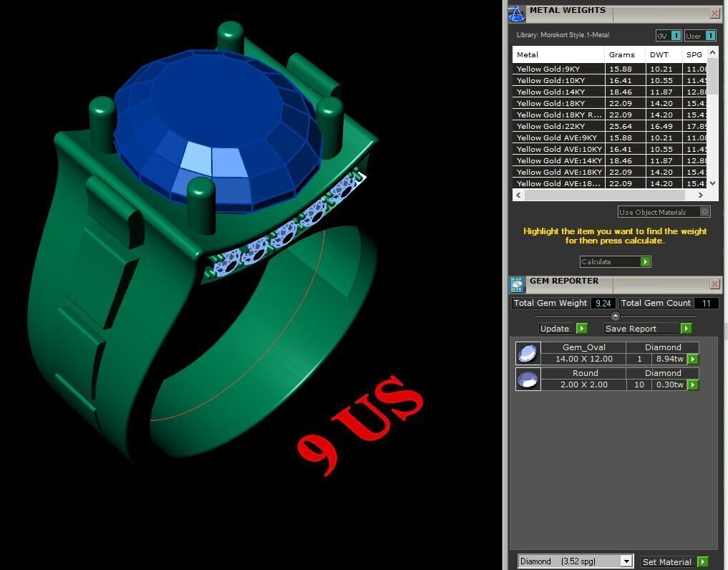Screen dimensions: 728x570
Task: Click the Gem_Oval gem thumbnail
Action: [x=528, y=353]
